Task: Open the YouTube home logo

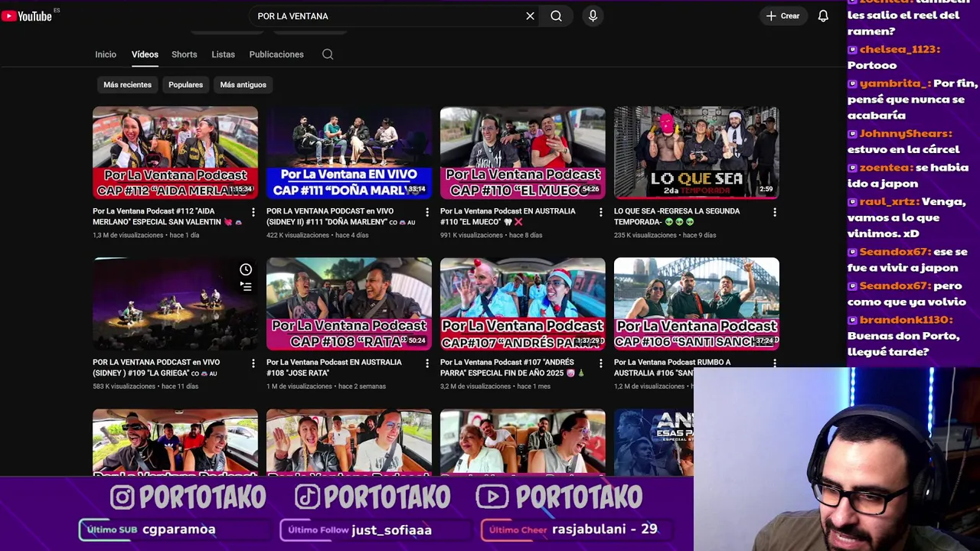Action: tap(27, 16)
